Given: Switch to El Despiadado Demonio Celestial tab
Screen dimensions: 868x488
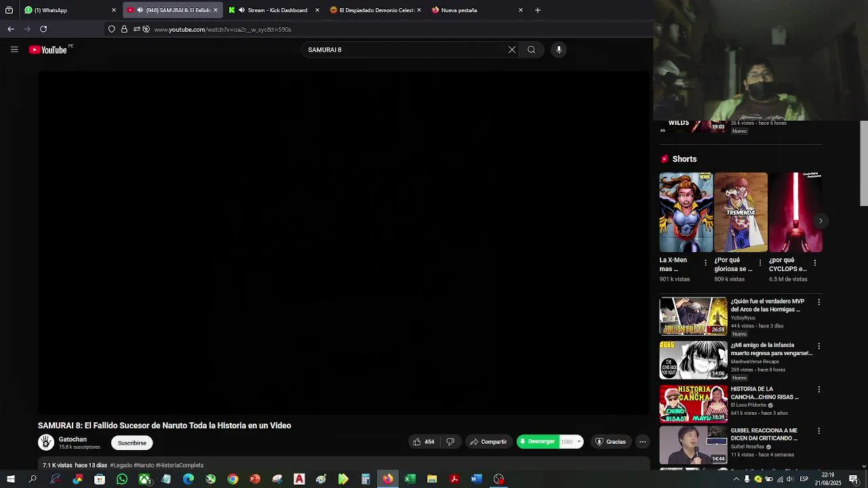Looking at the screenshot, I should coord(376,10).
